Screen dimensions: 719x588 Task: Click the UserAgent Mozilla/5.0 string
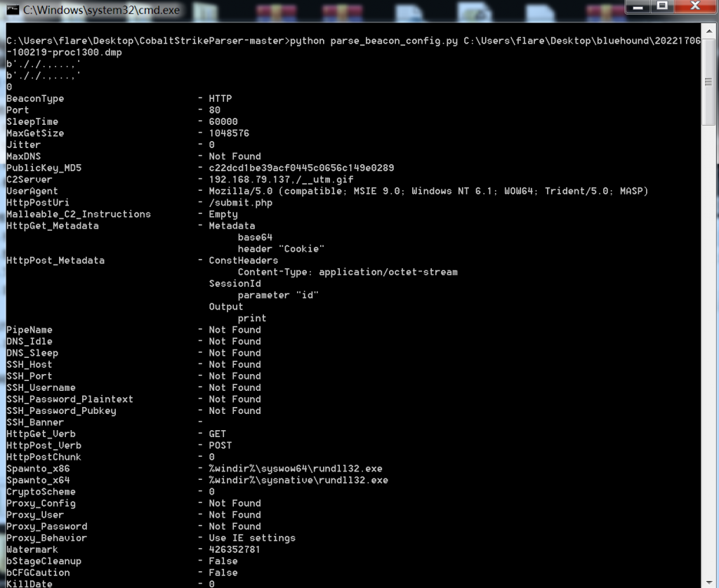(428, 191)
